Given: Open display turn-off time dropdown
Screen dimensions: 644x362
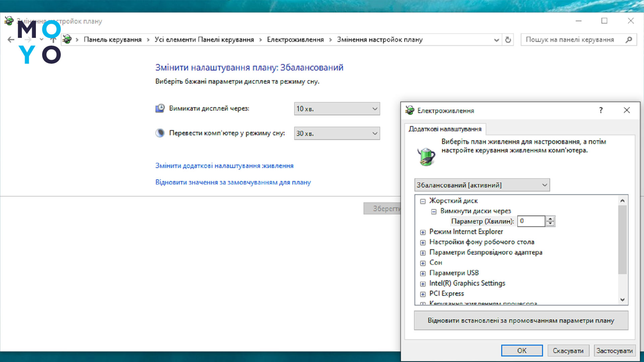Looking at the screenshot, I should (337, 109).
